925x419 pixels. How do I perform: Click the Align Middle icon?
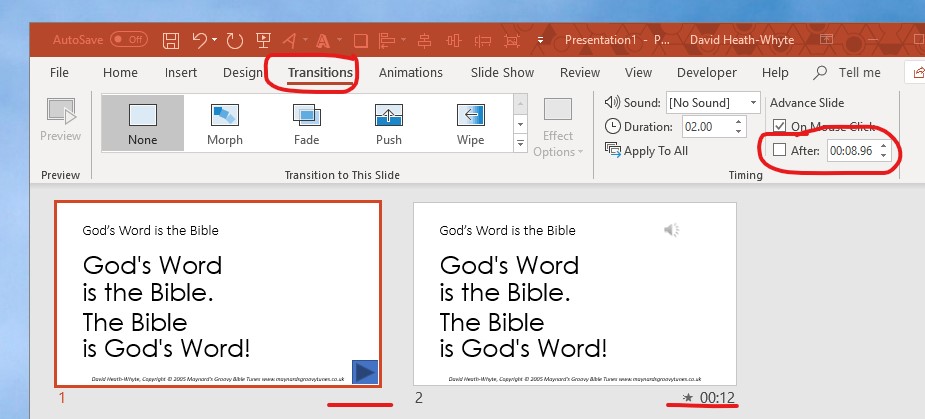pyautogui.click(x=453, y=40)
